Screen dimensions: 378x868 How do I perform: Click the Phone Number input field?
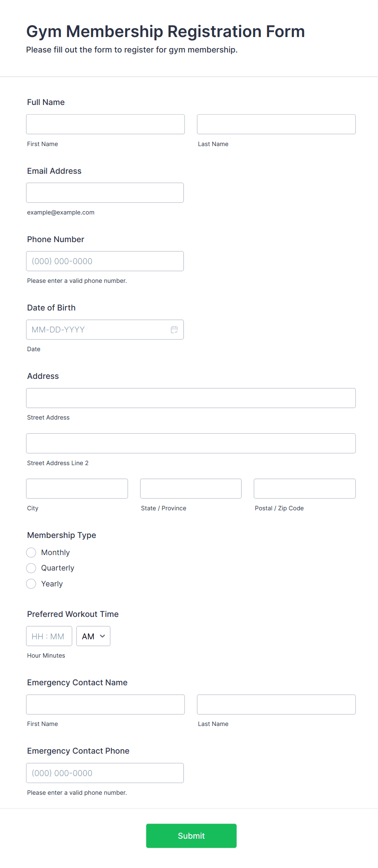[x=105, y=261]
